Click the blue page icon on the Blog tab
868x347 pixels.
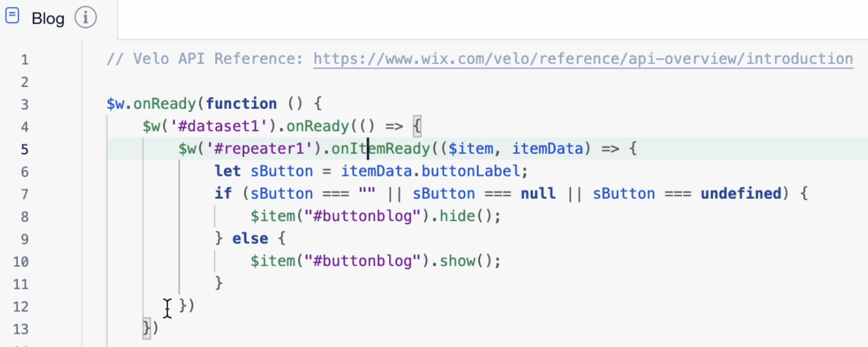click(x=12, y=15)
